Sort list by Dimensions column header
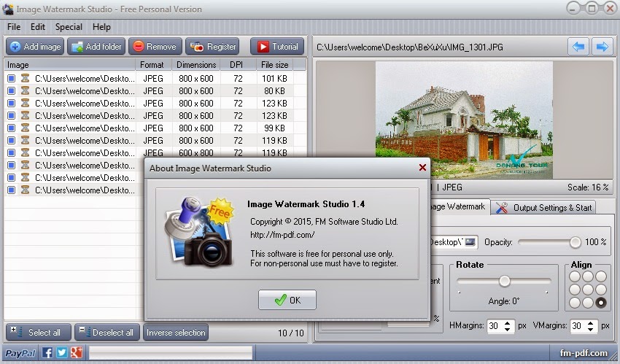The image size is (620, 364). (196, 65)
